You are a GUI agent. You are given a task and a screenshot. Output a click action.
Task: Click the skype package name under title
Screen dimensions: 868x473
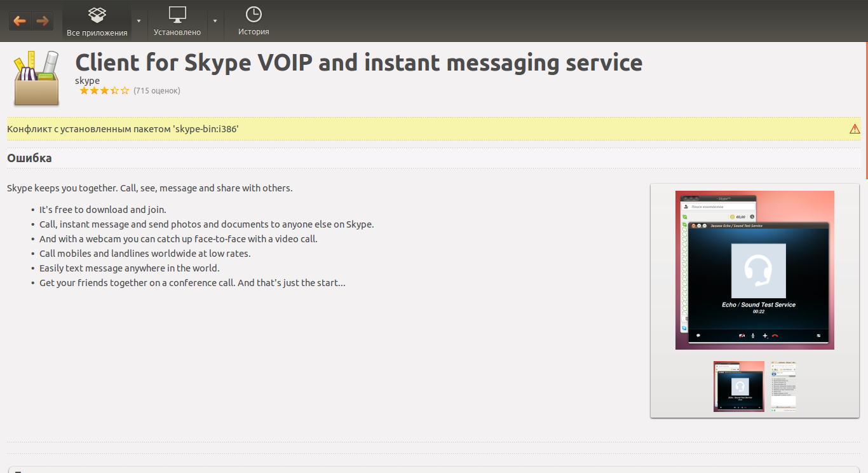click(87, 81)
